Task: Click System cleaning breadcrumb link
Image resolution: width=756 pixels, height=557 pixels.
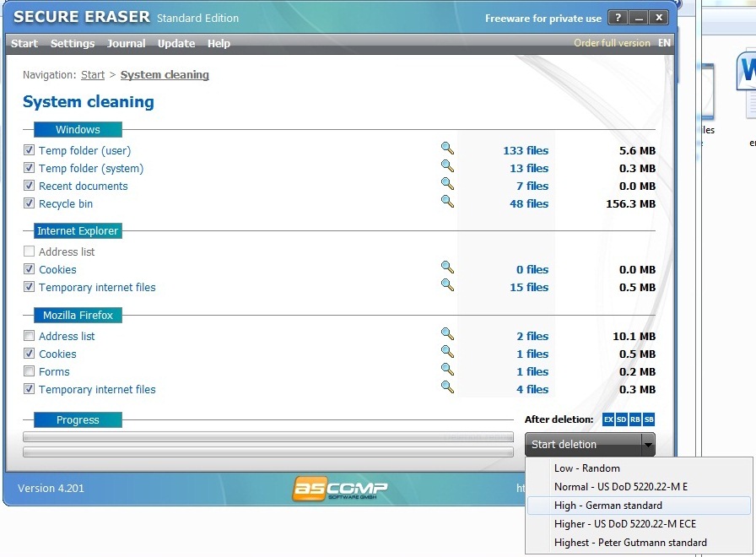Action: point(165,75)
